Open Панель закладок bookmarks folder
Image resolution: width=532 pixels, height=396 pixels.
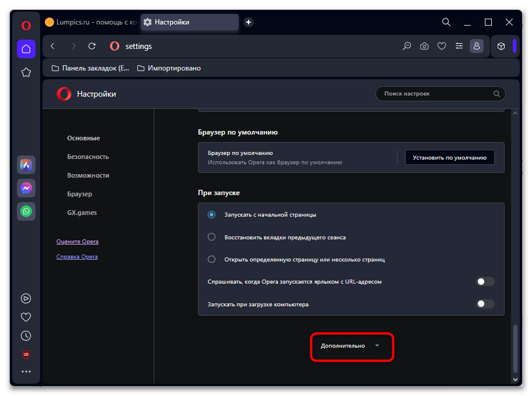91,68
